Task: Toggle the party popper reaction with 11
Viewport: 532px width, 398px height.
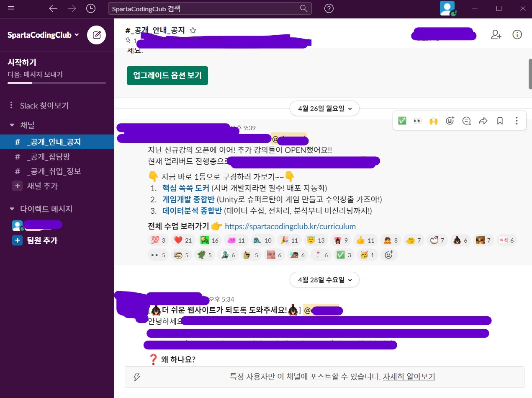Action: [289, 240]
